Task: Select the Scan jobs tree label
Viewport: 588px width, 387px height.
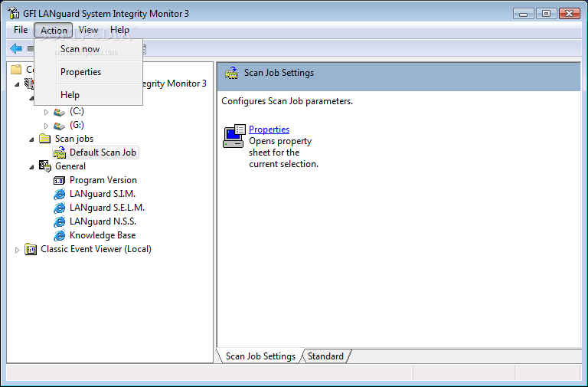Action: click(74, 139)
